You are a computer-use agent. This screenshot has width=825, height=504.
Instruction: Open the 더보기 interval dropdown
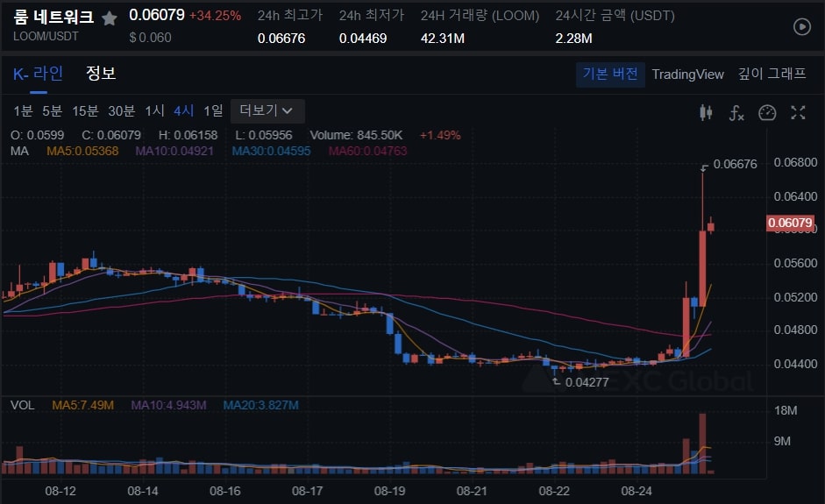pyautogui.click(x=267, y=111)
